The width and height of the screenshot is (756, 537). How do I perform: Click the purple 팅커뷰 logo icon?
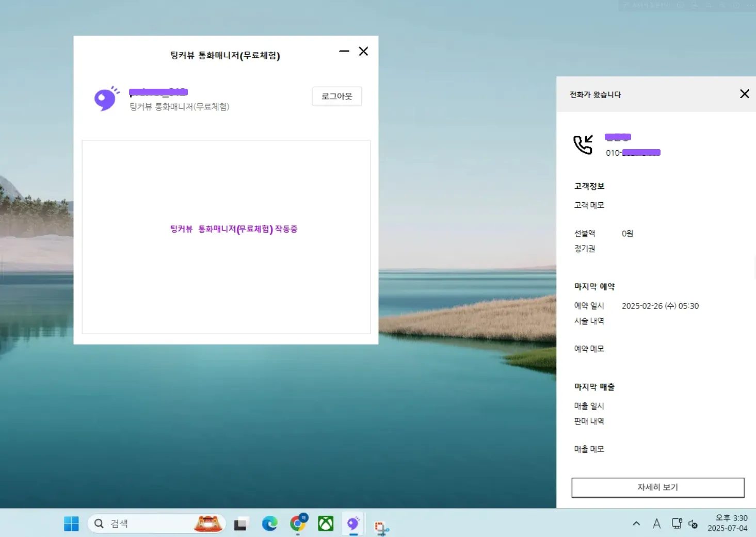click(x=106, y=98)
